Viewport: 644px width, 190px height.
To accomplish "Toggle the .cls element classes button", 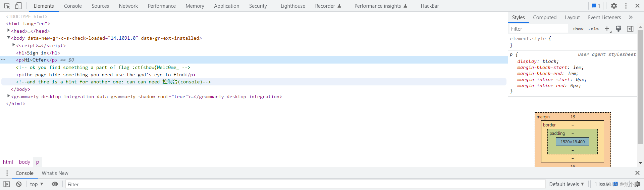I will (593, 29).
